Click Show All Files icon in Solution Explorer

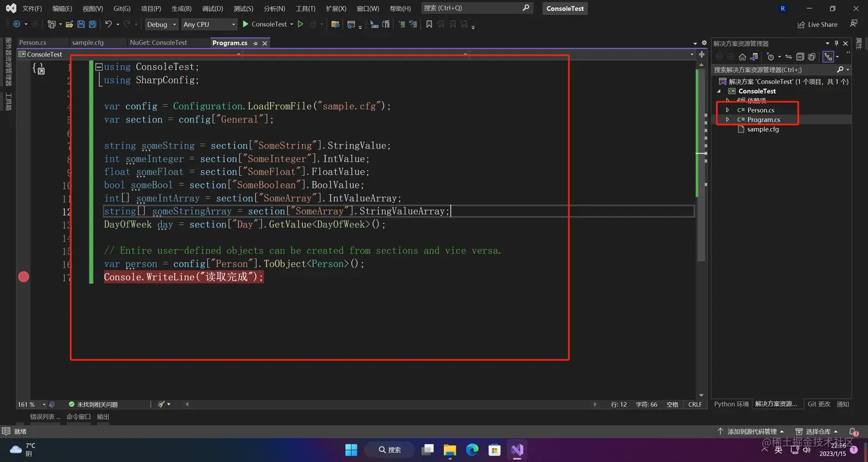[x=812, y=56]
